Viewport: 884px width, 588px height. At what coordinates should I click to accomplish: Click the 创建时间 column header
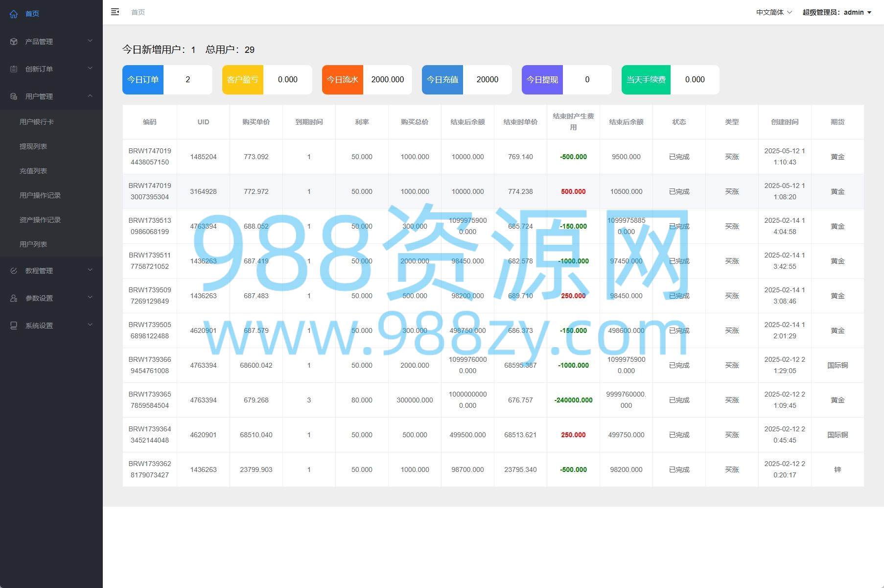(784, 122)
